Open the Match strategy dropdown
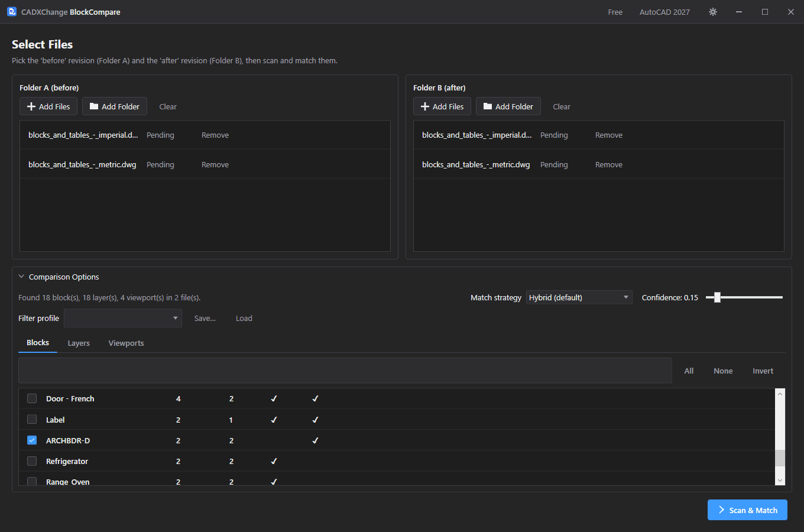804x532 pixels. [x=579, y=297]
